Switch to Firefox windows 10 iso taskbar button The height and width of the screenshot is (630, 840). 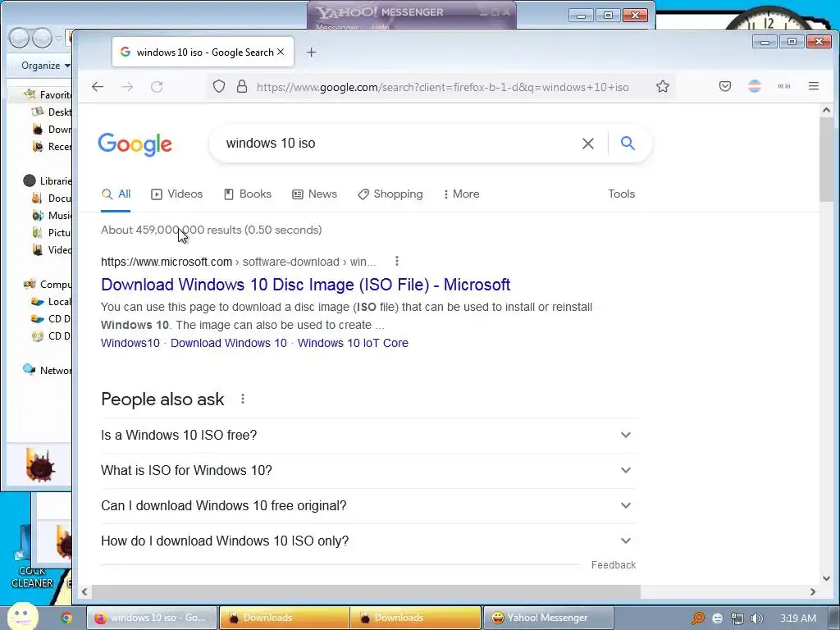[152, 618]
